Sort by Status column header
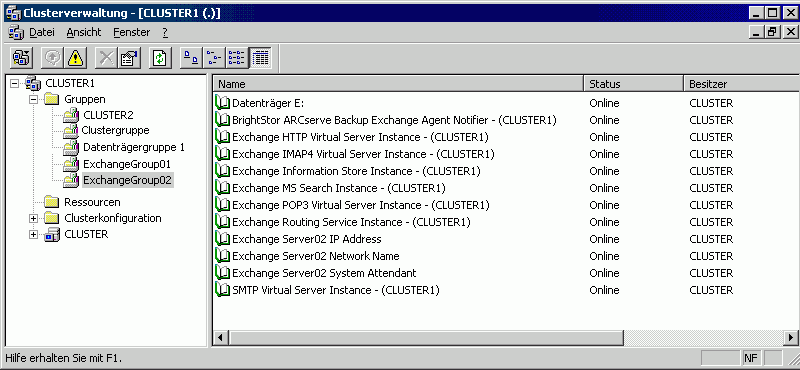This screenshot has height=370, width=800. pos(633,84)
